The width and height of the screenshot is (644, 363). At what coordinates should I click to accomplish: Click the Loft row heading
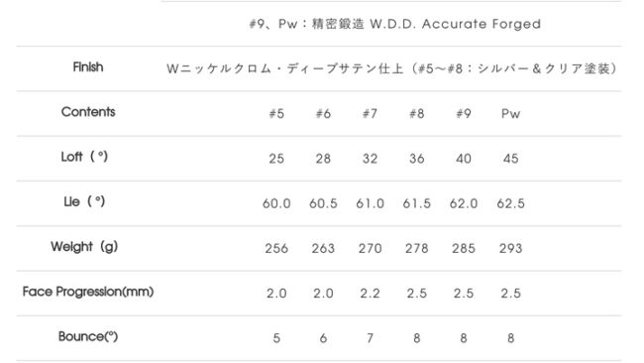coord(84,157)
